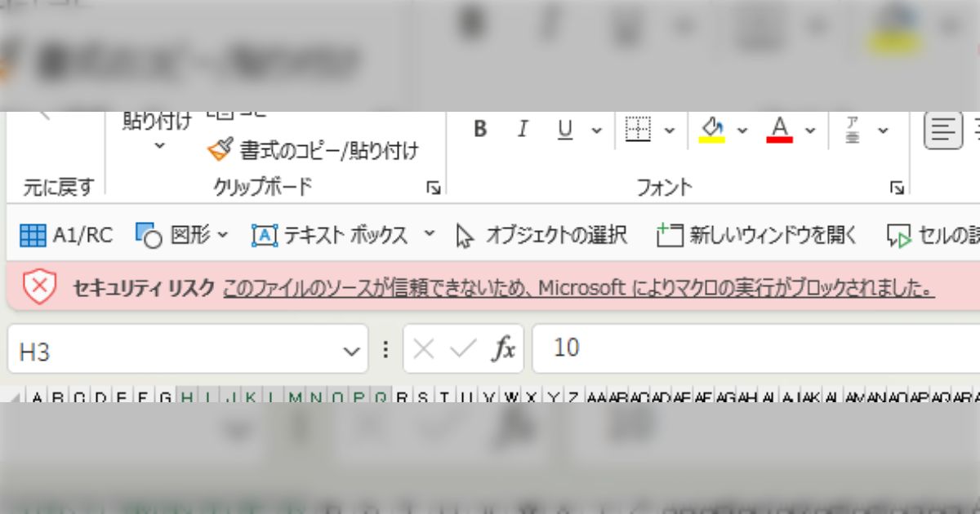Open a new window with 新しいウィンドウを開く
Viewport: 980px width, 514px height.
757,236
